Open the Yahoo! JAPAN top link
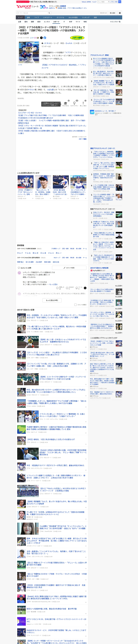 click(x=86, y=2)
